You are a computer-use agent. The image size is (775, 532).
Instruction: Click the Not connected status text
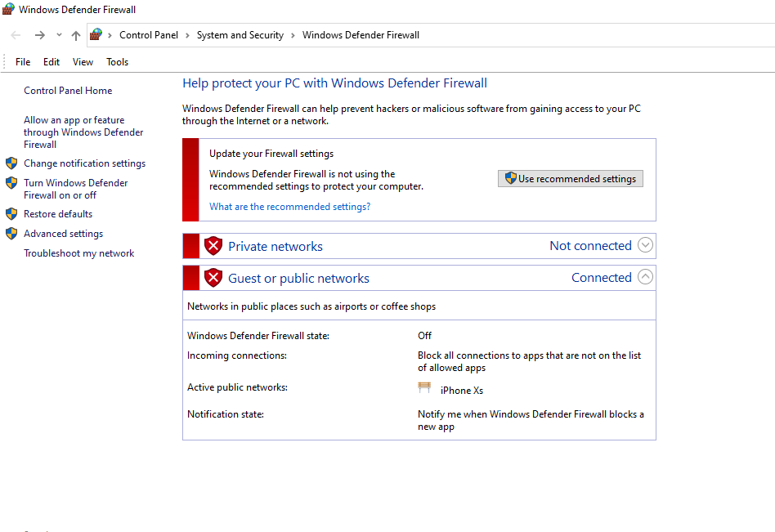(590, 245)
